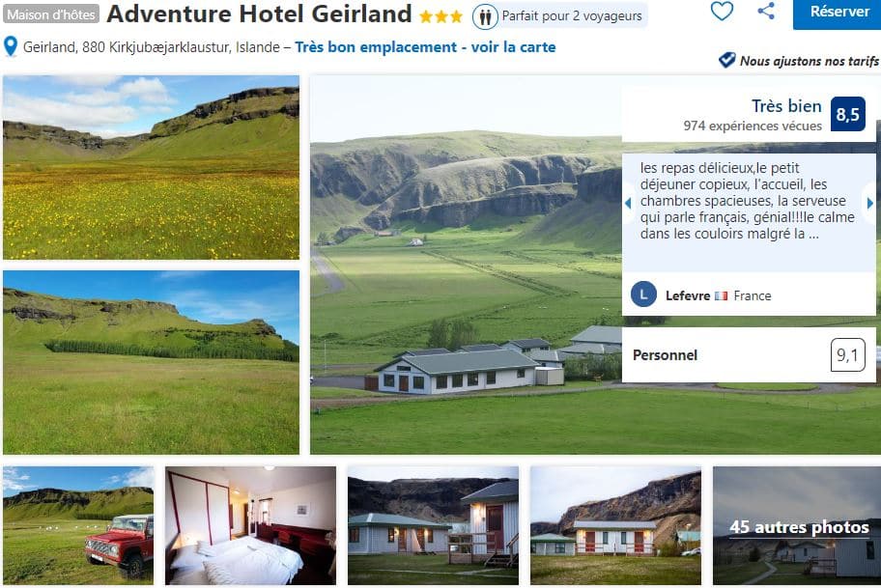Open the 45 autres photos thumbnail
This screenshot has width=881, height=588.
click(x=797, y=526)
